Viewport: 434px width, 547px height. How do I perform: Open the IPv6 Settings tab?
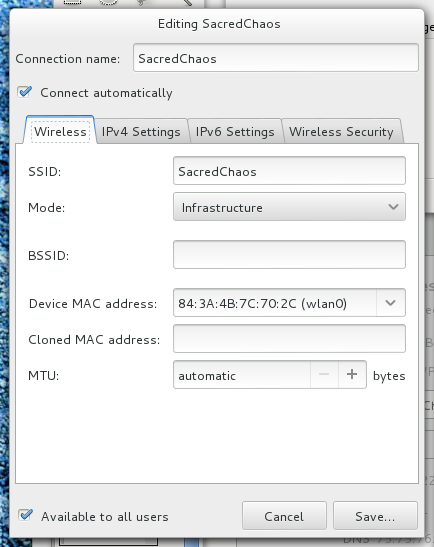pos(235,132)
